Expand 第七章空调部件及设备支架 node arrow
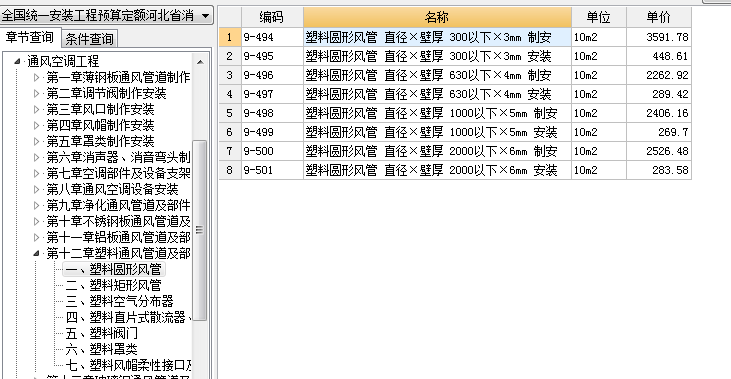731x379 pixels. click(x=36, y=173)
